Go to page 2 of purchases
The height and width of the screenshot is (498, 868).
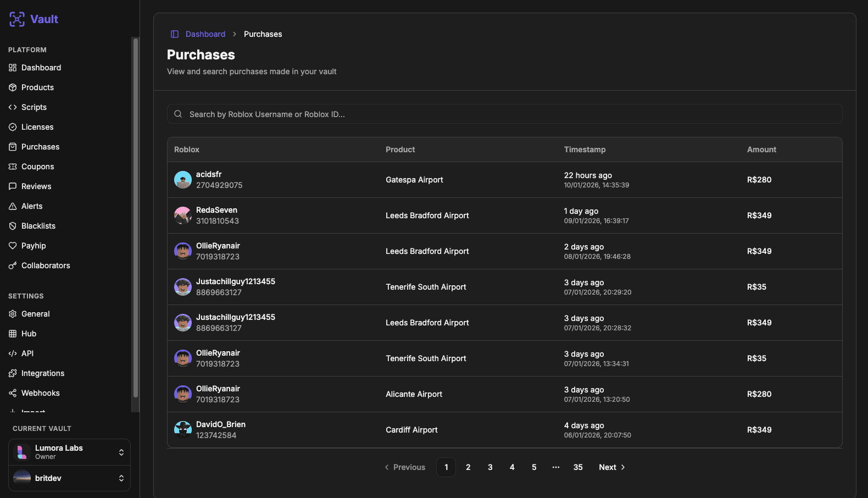coord(468,467)
